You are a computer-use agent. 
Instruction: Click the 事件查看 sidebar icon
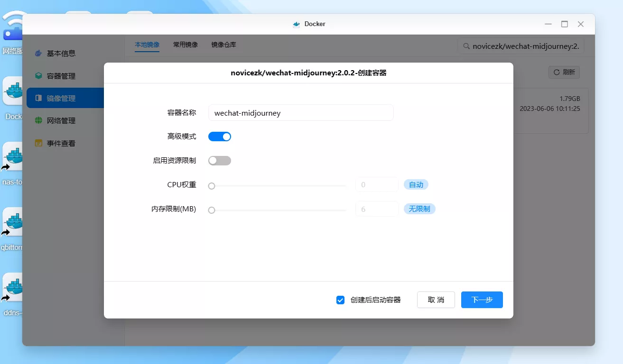38,143
